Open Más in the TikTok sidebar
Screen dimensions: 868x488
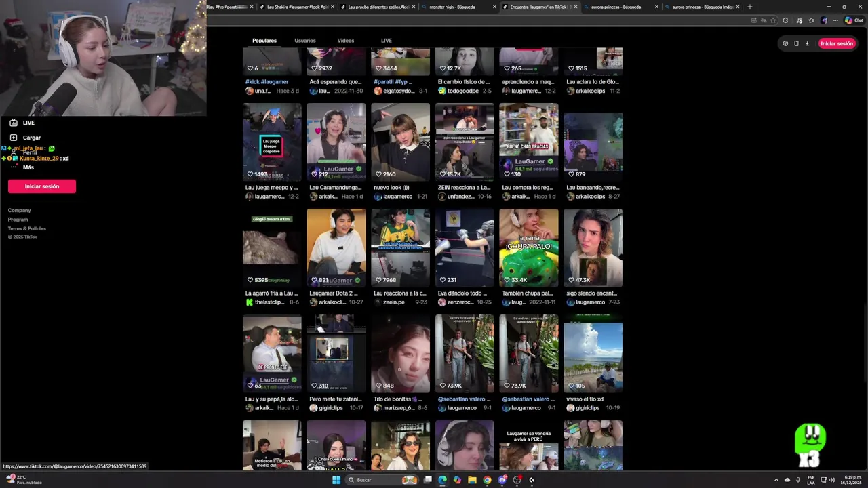pyautogui.click(x=22, y=167)
